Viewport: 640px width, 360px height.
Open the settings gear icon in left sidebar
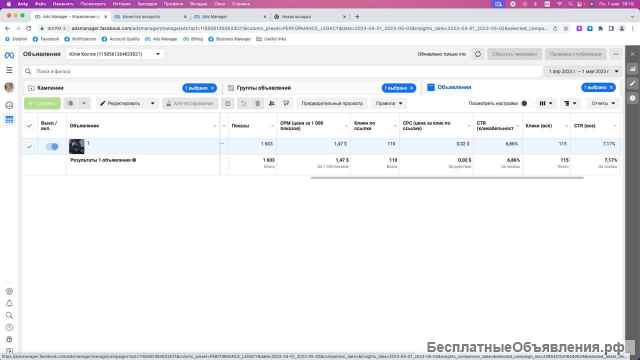[x=9, y=291]
